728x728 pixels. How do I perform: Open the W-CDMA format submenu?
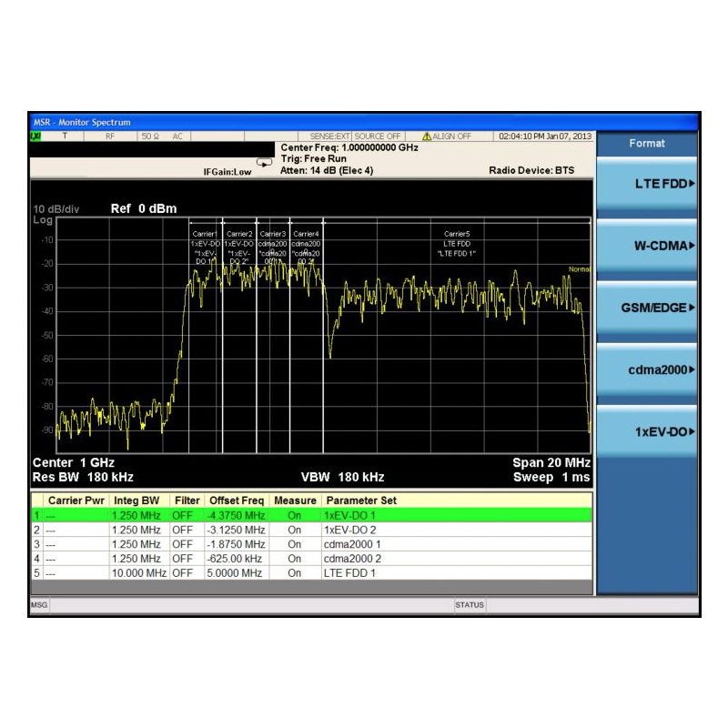coord(646,246)
